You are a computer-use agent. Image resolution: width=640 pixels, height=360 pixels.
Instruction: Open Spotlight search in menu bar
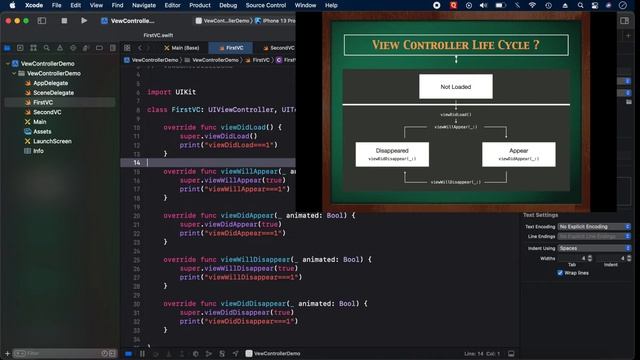[x=580, y=5]
